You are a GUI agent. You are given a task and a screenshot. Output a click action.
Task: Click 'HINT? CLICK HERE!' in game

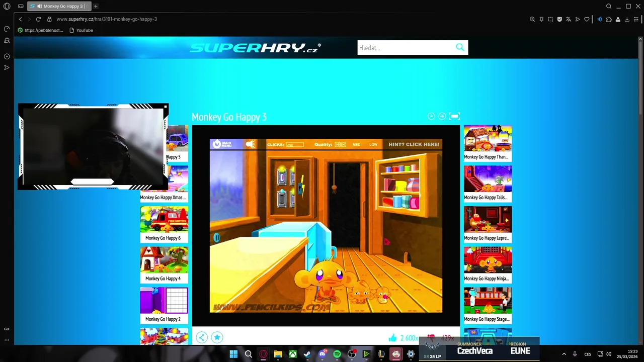[x=414, y=144]
